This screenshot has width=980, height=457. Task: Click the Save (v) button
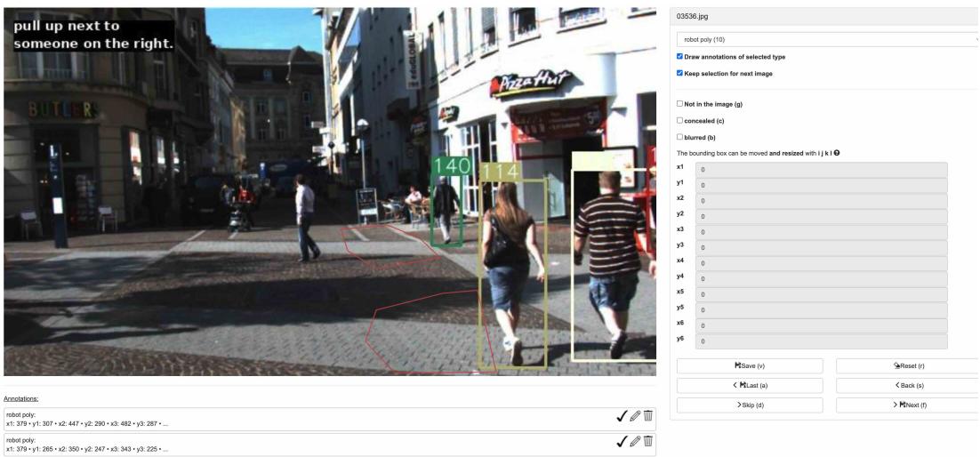[x=750, y=365]
